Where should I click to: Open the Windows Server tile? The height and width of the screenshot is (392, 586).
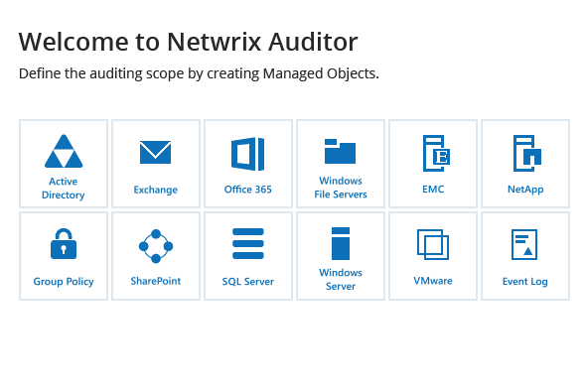[341, 256]
